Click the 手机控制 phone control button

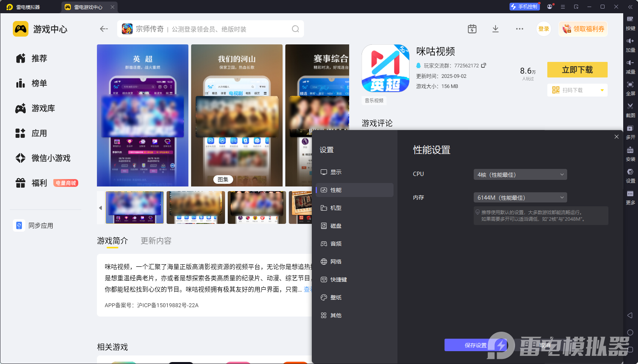(524, 7)
